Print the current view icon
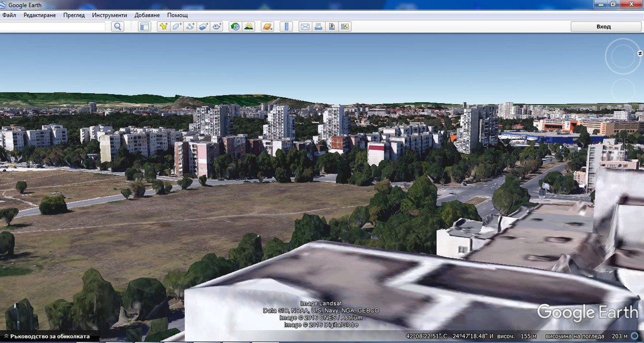 pyautogui.click(x=318, y=27)
